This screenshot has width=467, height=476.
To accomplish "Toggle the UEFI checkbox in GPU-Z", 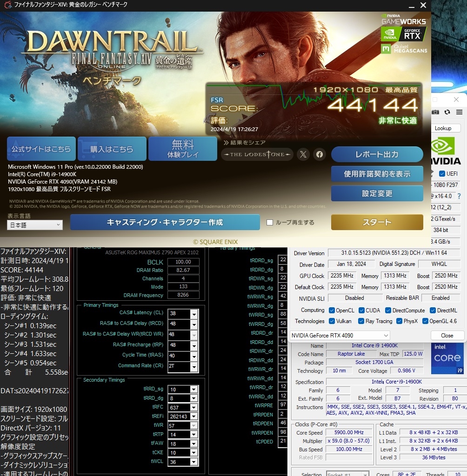I will tap(442, 174).
